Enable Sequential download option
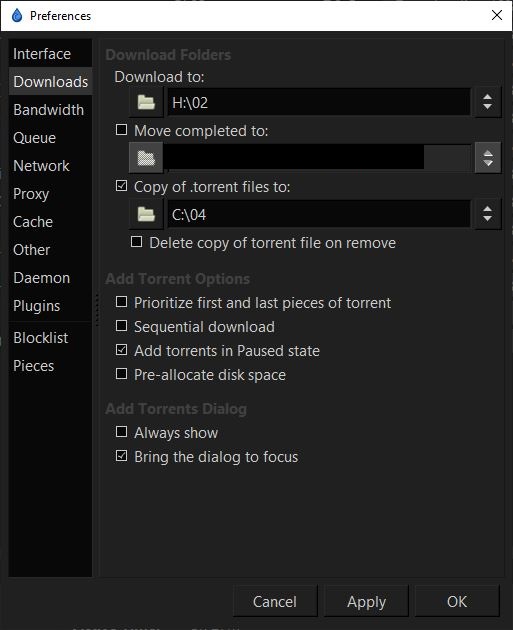The image size is (513, 630). pyautogui.click(x=121, y=325)
